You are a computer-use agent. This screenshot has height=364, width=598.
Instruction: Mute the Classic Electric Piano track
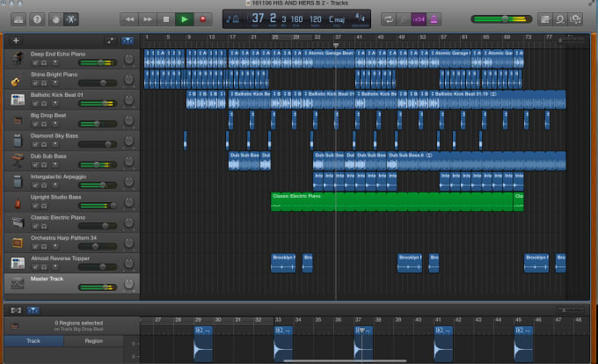[x=35, y=227]
